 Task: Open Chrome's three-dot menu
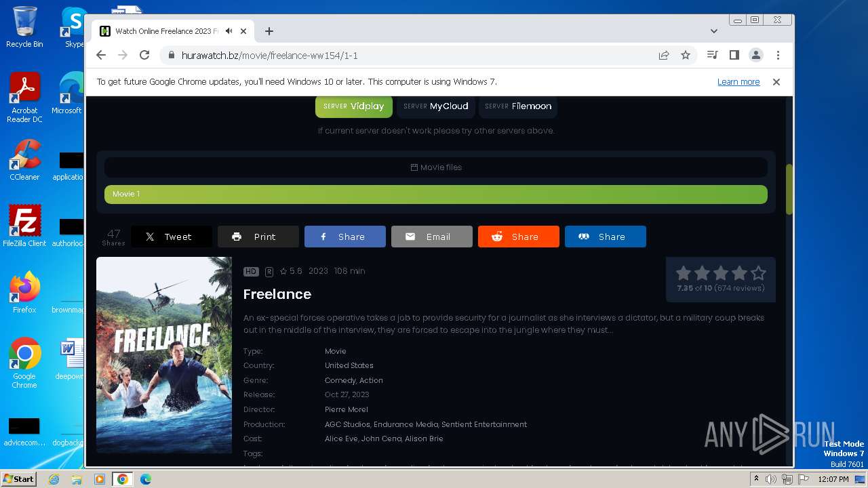778,56
